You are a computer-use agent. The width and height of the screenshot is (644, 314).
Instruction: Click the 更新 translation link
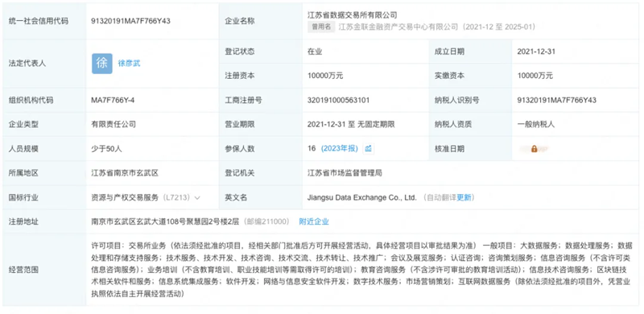pos(464,198)
